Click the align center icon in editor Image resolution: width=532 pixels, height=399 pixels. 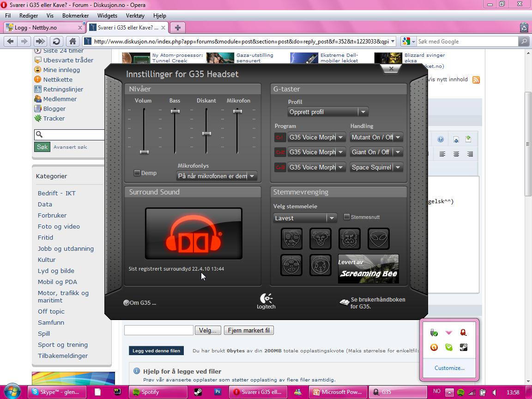[456, 154]
